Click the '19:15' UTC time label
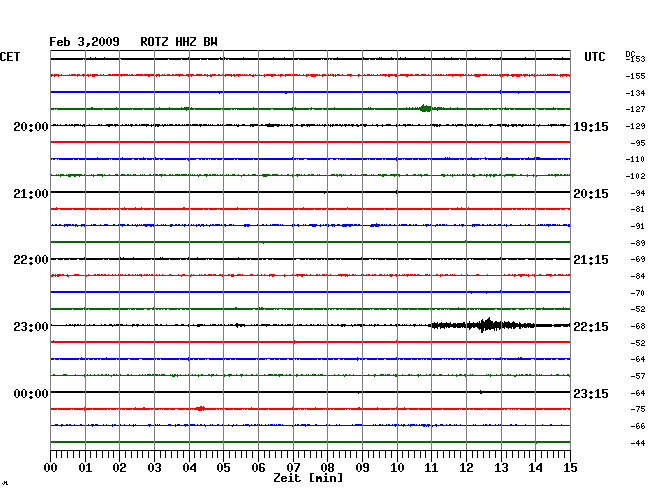 point(591,127)
